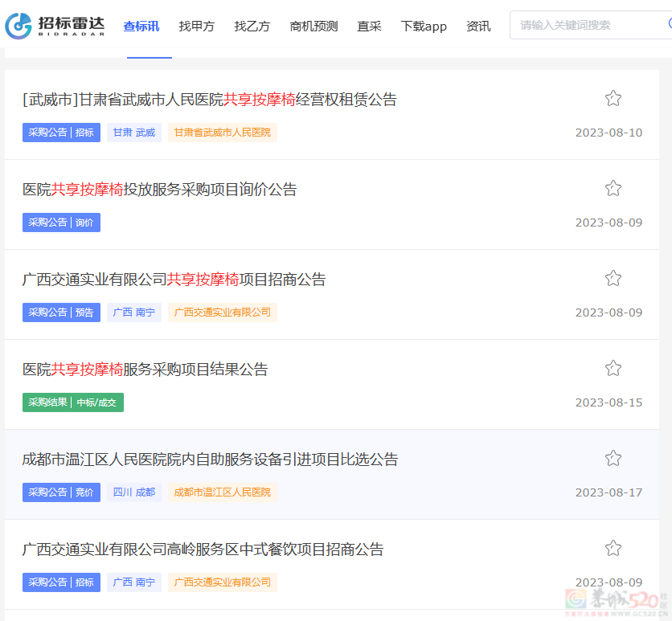
Task: Click the 招标雷达 BidRadar logo
Action: click(x=55, y=27)
